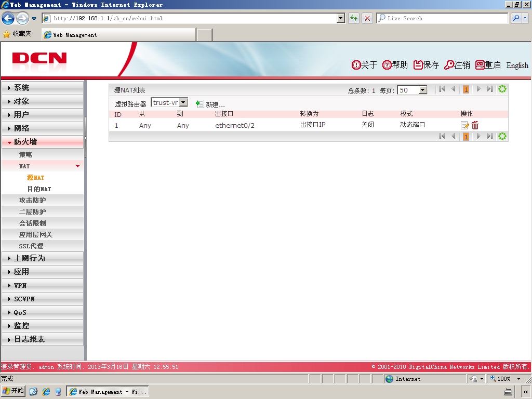Refresh the NAT list using top green icon
This screenshot has width=532, height=399.
point(502,89)
